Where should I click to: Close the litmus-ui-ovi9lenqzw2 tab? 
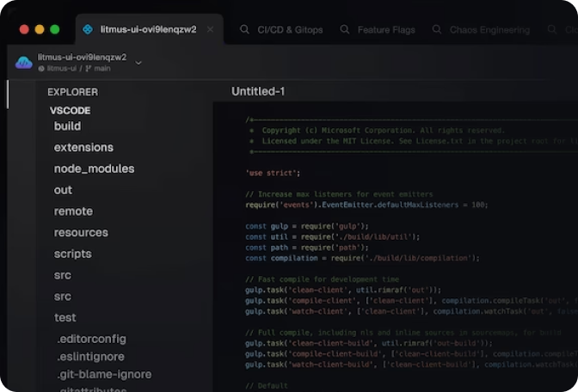pyautogui.click(x=210, y=29)
